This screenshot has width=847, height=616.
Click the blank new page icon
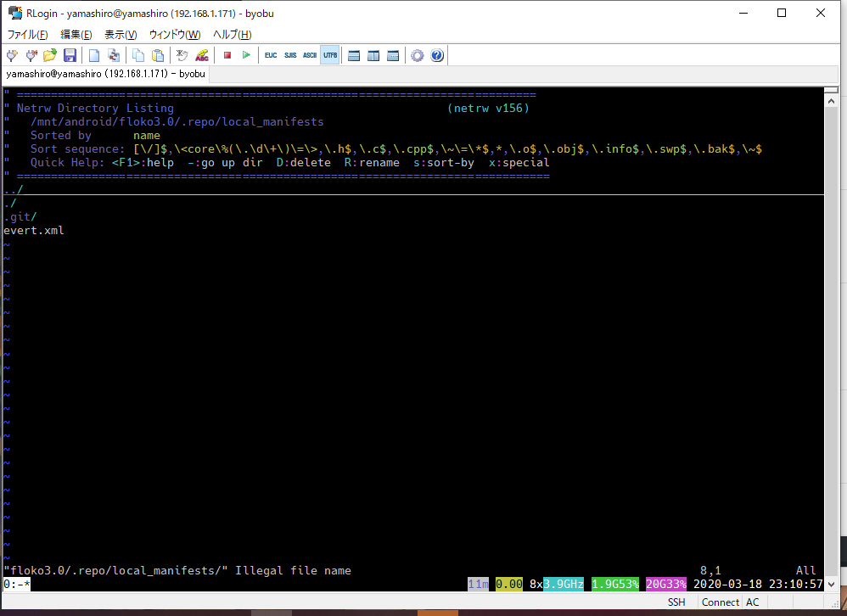click(94, 55)
